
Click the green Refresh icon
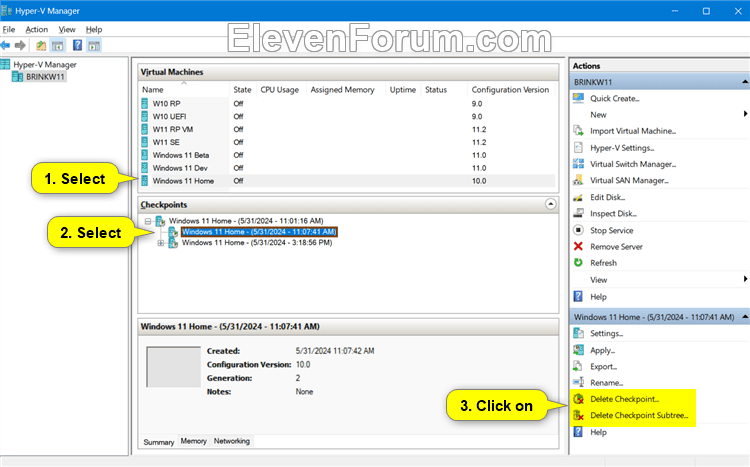tap(578, 263)
